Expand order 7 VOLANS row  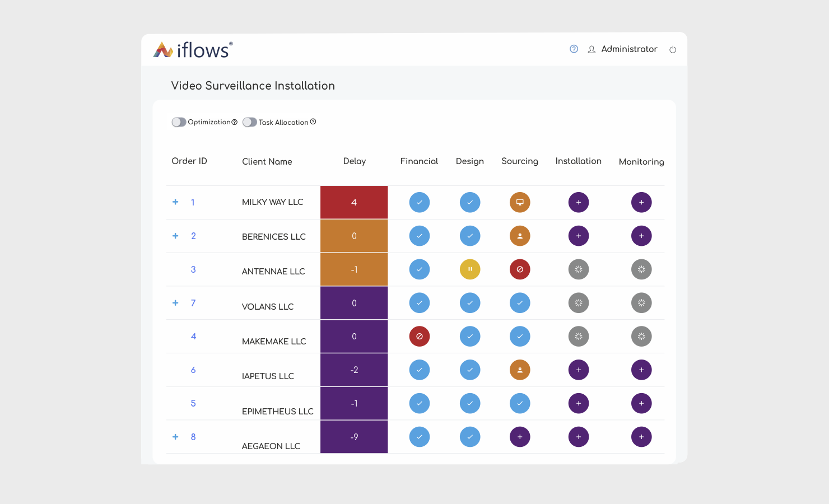pos(175,302)
